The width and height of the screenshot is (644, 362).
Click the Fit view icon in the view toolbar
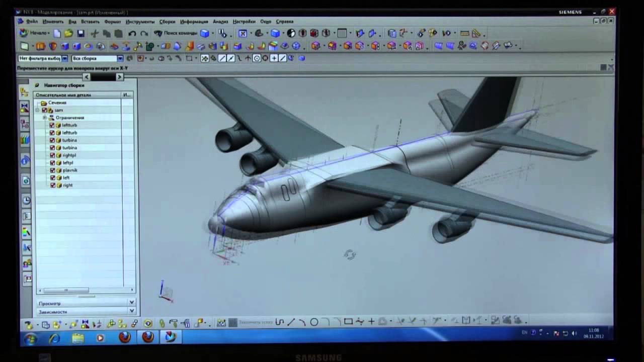[243, 33]
